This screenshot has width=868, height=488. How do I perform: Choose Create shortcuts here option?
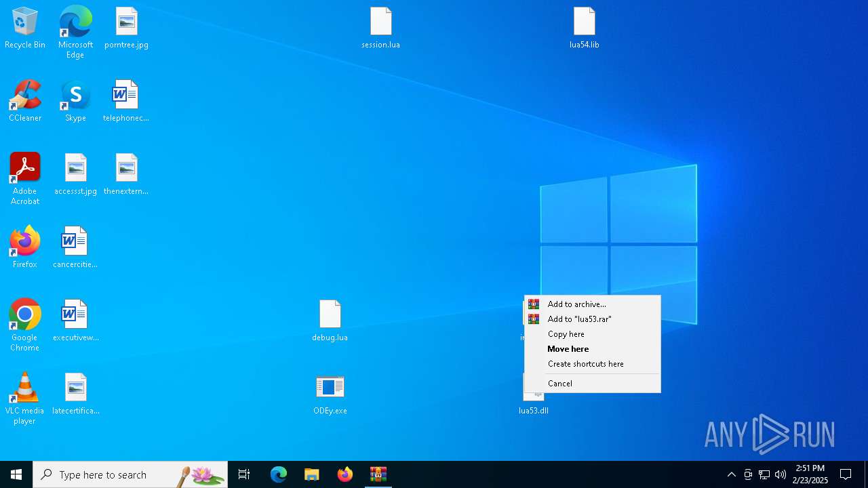pyautogui.click(x=593, y=364)
